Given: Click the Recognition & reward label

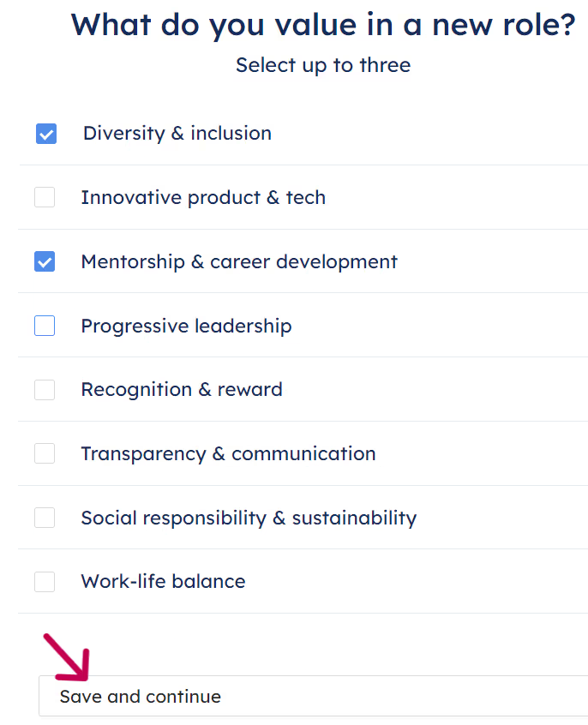Looking at the screenshot, I should pos(182,390).
